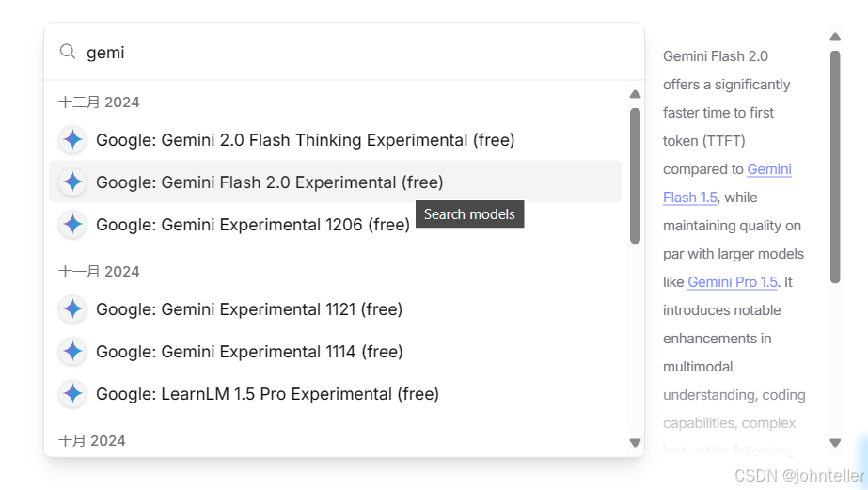This screenshot has height=490, width=868.
Task: Follow the Gemini Pro 1.5 link
Action: [733, 282]
